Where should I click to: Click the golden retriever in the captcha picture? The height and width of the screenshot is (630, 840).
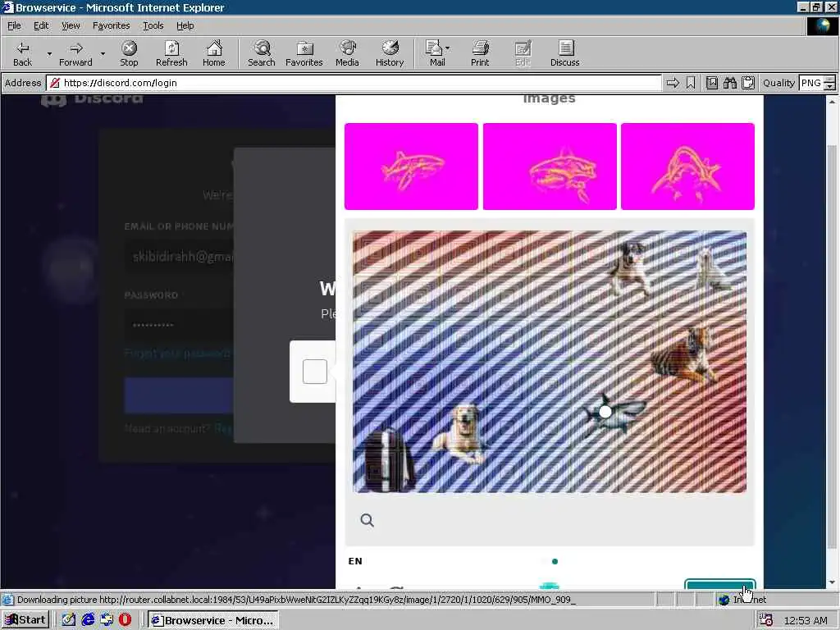[459, 433]
